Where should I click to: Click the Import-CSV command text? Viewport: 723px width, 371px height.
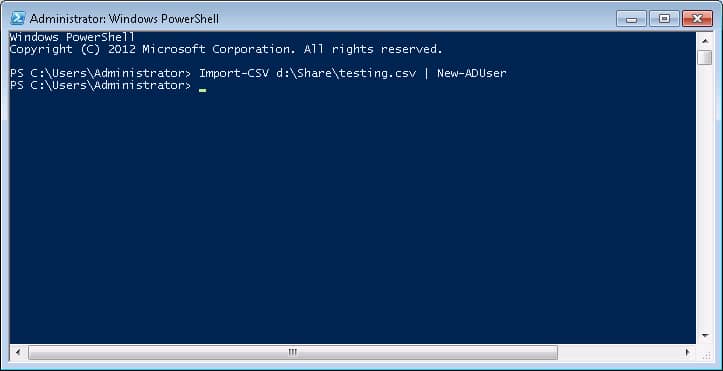point(234,73)
